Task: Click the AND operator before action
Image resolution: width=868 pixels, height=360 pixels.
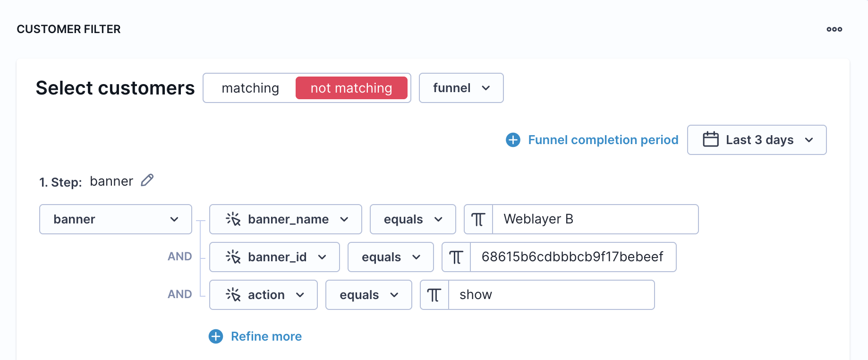Action: 180,294
